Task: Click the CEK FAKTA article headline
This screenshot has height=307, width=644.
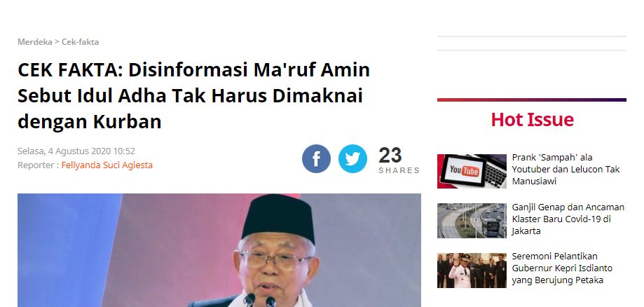Action: coord(194,96)
